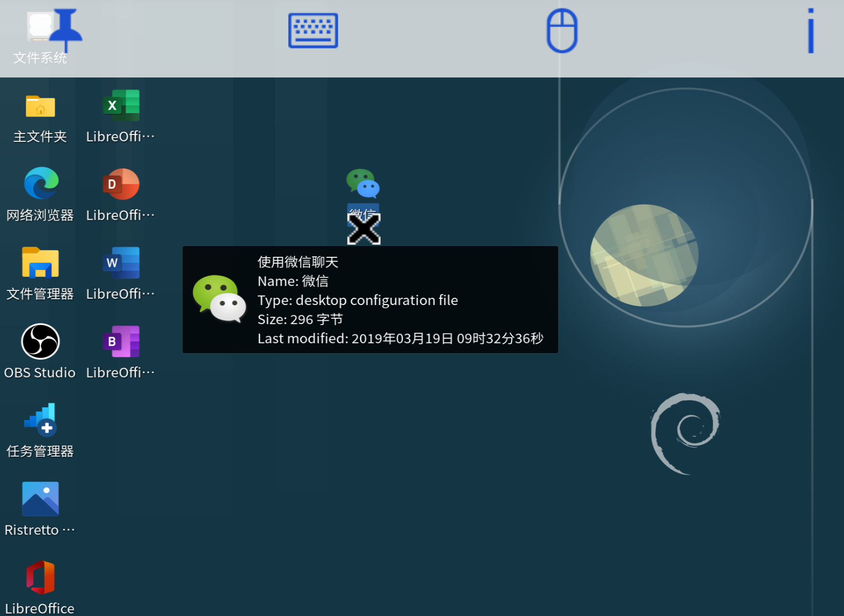Click the mouse mode icon

[x=562, y=31]
